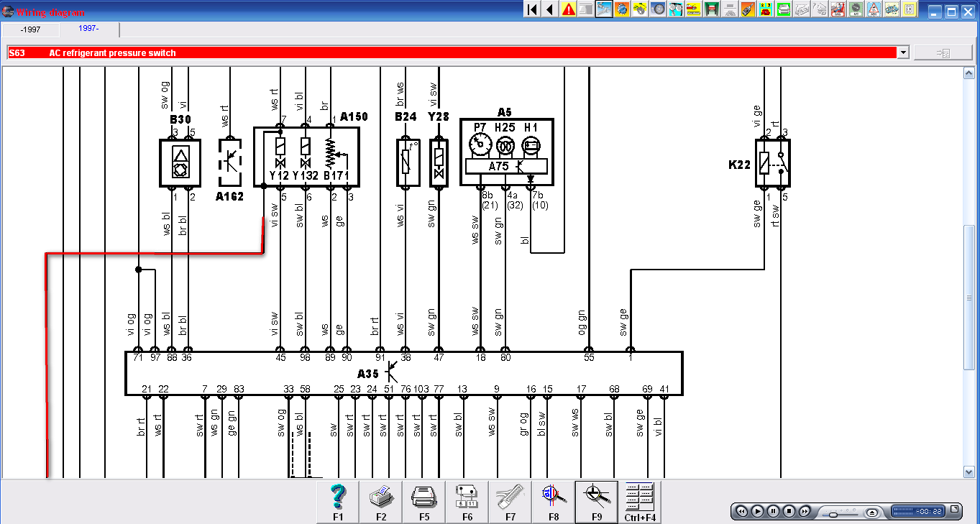Open the Ctrl+F4 table list button
The height and width of the screenshot is (524, 980).
coord(639,501)
